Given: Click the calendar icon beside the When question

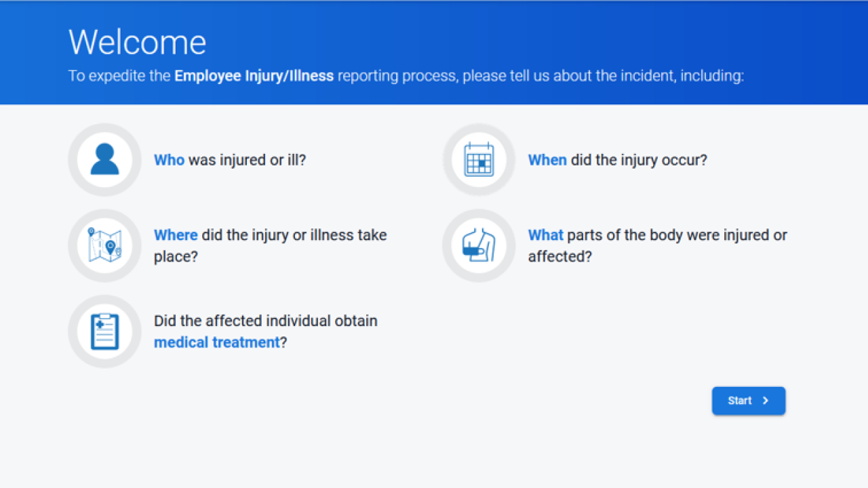Looking at the screenshot, I should tap(479, 160).
